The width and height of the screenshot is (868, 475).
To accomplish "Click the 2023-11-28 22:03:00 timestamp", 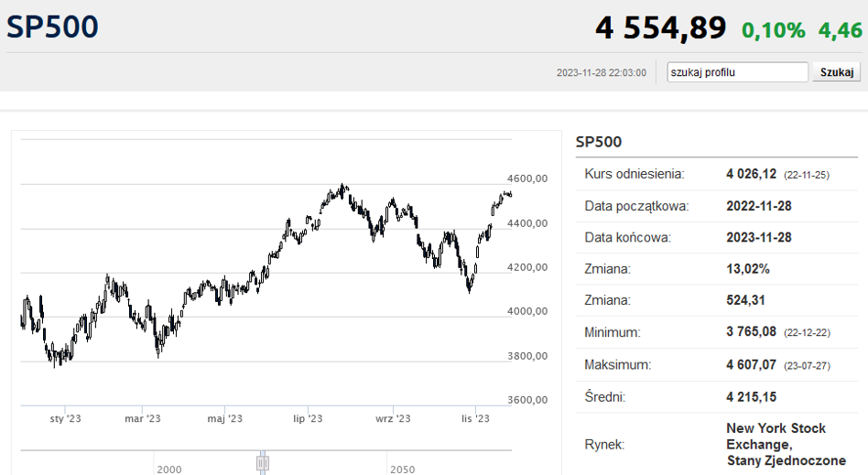I will tap(602, 72).
